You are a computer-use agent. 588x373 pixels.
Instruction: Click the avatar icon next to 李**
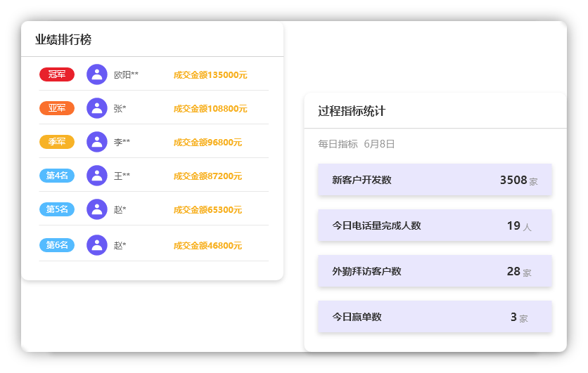click(x=97, y=142)
